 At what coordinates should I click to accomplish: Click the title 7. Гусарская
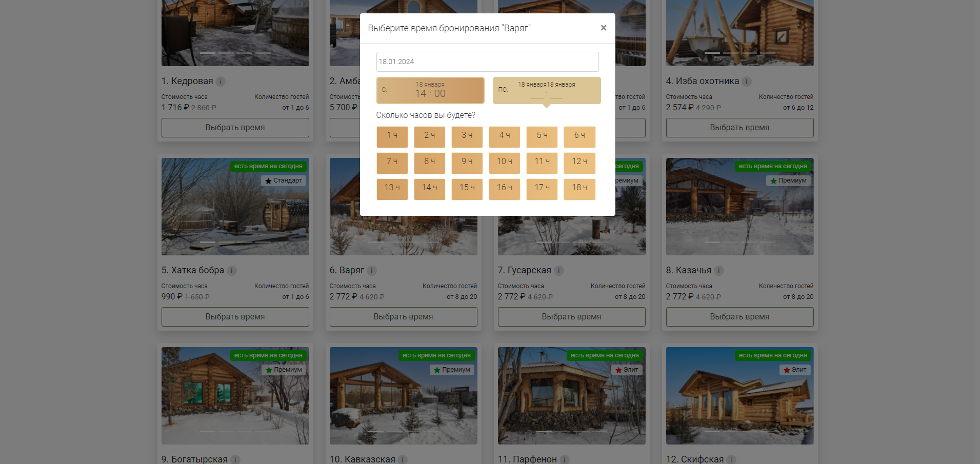(525, 270)
